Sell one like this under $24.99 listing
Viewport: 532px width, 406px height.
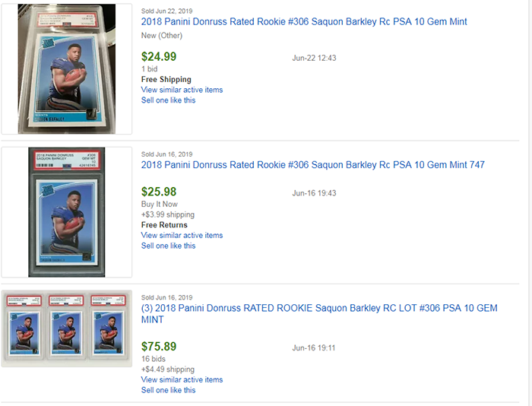pyautogui.click(x=168, y=100)
